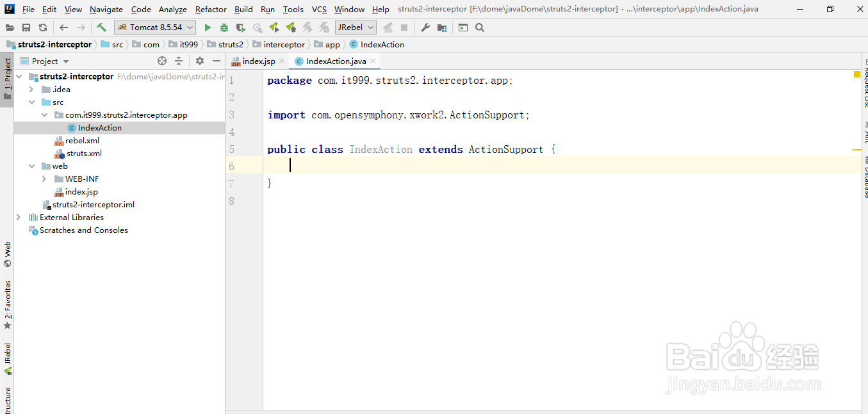Toggle the 2: Favorites tool window

point(7,305)
